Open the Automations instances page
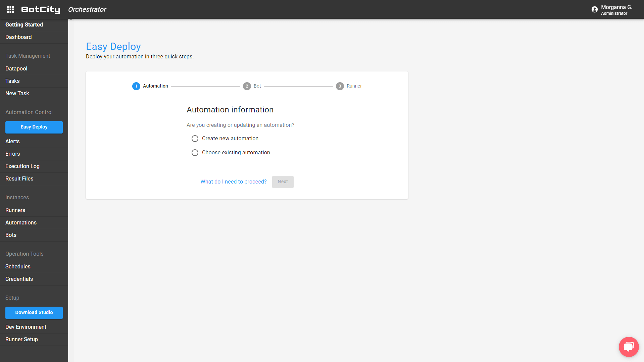Image resolution: width=644 pixels, height=362 pixels. point(21,222)
